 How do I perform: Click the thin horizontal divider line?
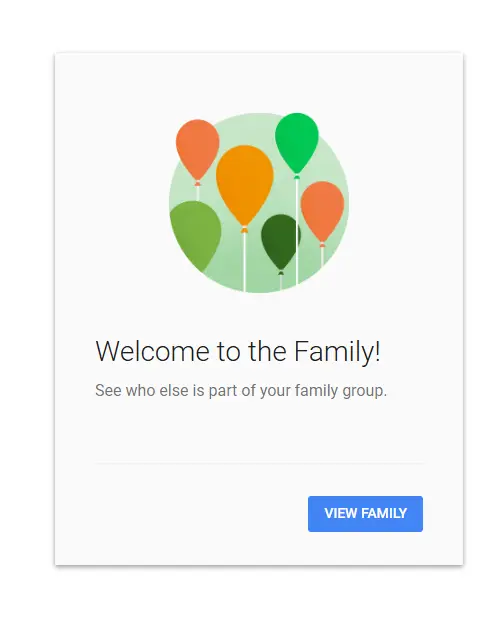(259, 463)
